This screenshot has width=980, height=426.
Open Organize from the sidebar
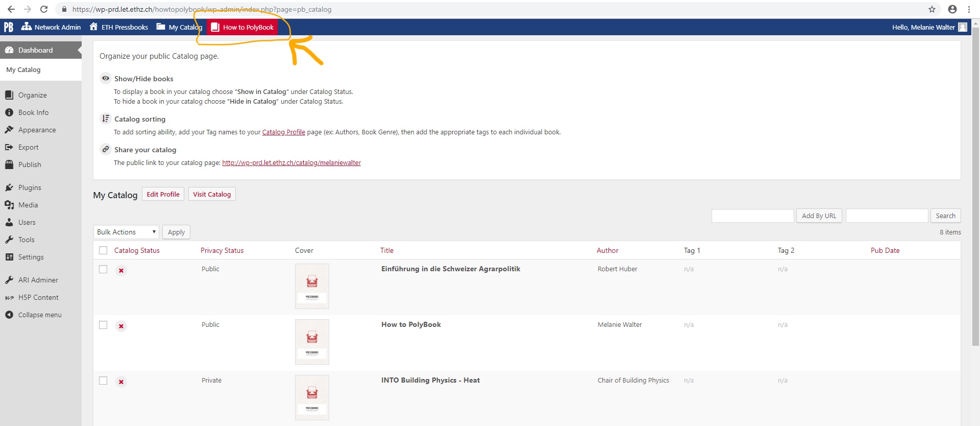(32, 95)
